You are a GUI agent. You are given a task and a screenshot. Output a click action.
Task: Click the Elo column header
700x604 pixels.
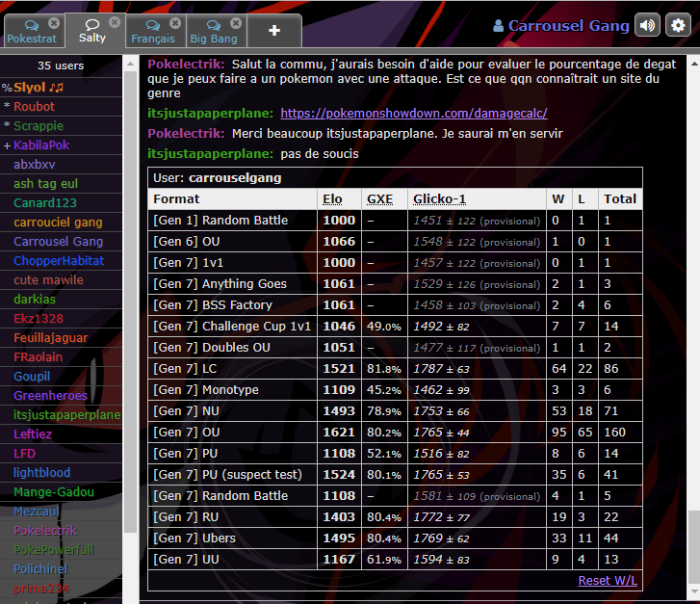pyautogui.click(x=332, y=199)
